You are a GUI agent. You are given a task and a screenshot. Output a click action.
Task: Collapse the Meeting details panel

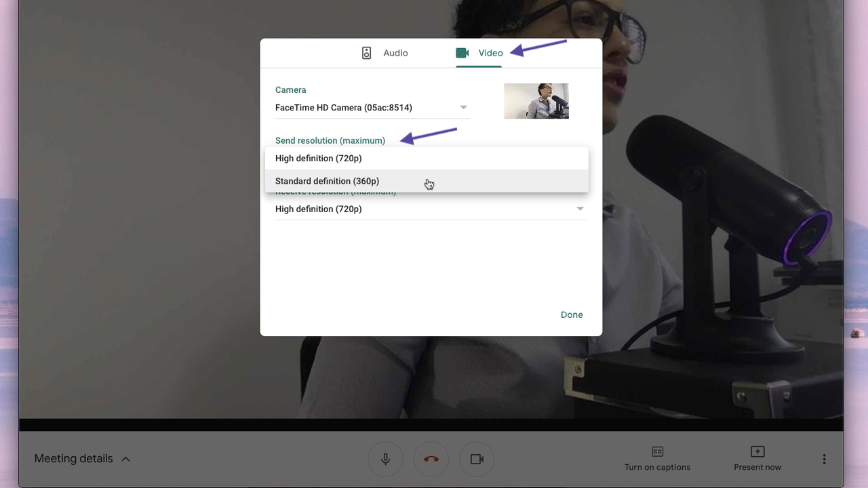pyautogui.click(x=125, y=459)
